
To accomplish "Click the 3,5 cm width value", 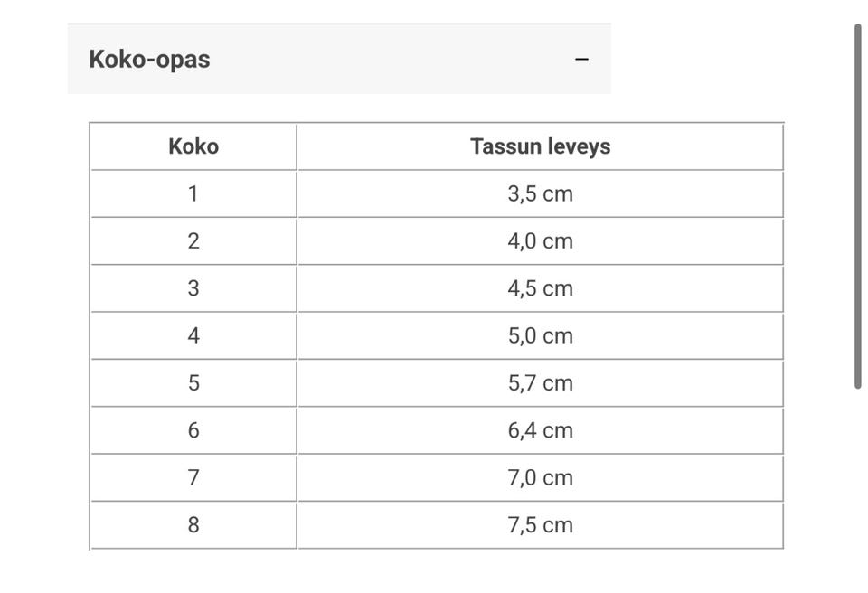I will point(540,193).
